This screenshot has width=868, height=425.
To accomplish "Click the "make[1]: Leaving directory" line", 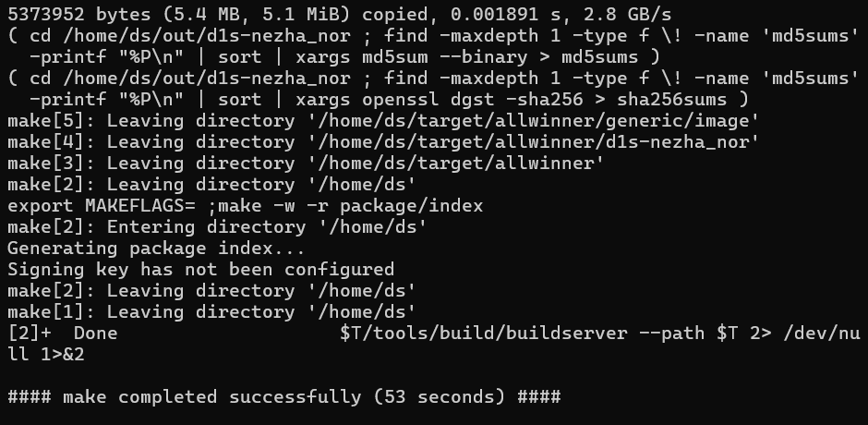I will pos(211,312).
